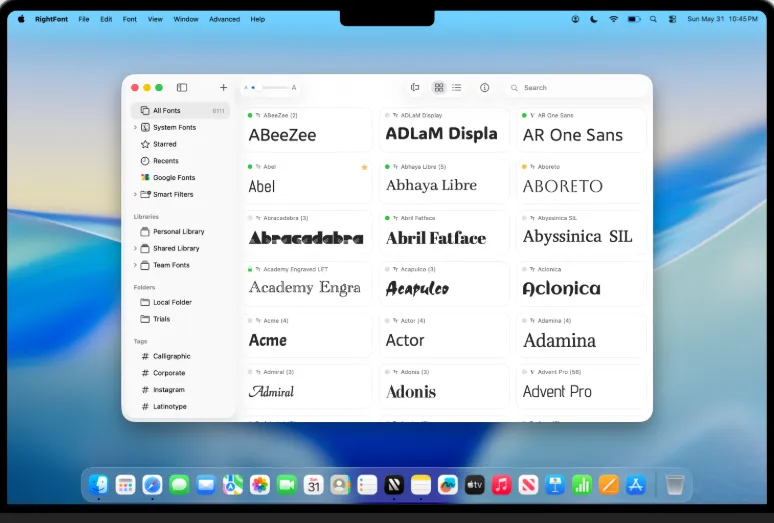Toggle the Aboreto activation dot
Viewport: 774px width, 523px height.
coord(524,167)
